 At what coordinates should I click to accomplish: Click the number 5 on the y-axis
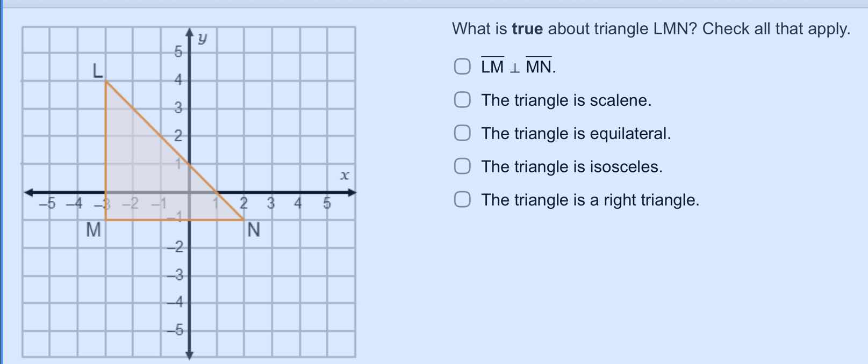coord(177,52)
